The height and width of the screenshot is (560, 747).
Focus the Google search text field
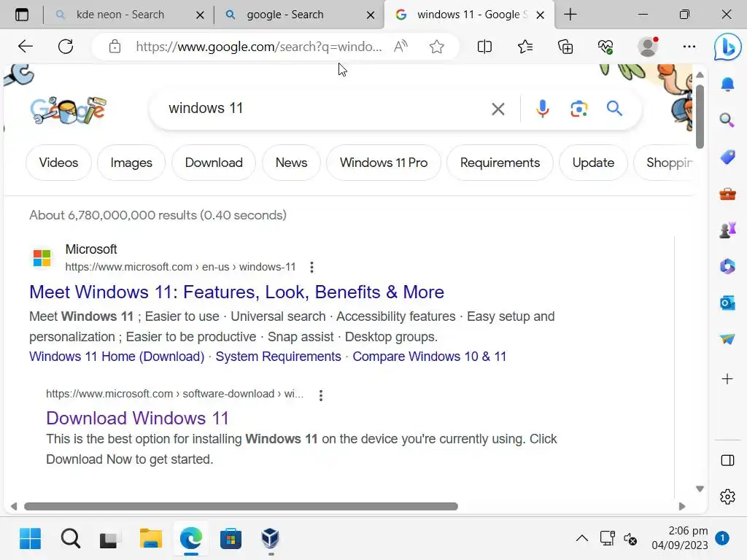324,109
